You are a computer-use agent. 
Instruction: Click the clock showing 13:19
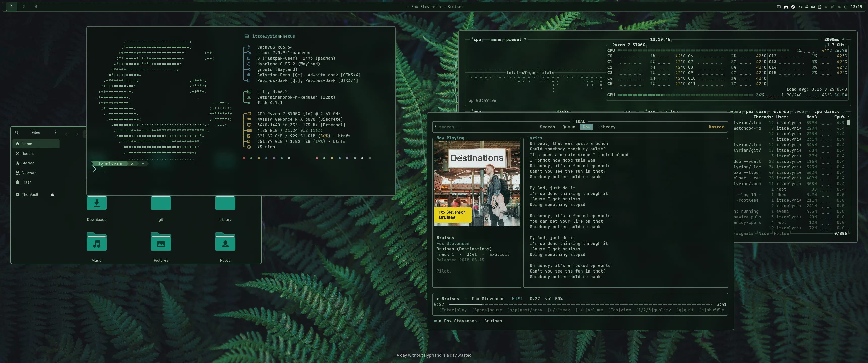(856, 7)
